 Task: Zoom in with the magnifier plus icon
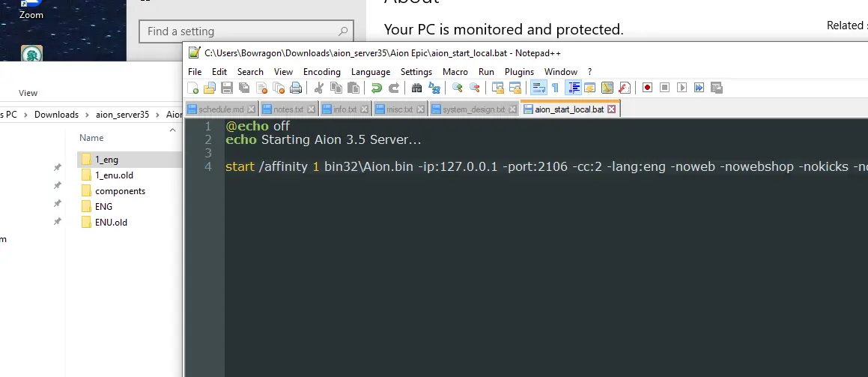pos(458,88)
